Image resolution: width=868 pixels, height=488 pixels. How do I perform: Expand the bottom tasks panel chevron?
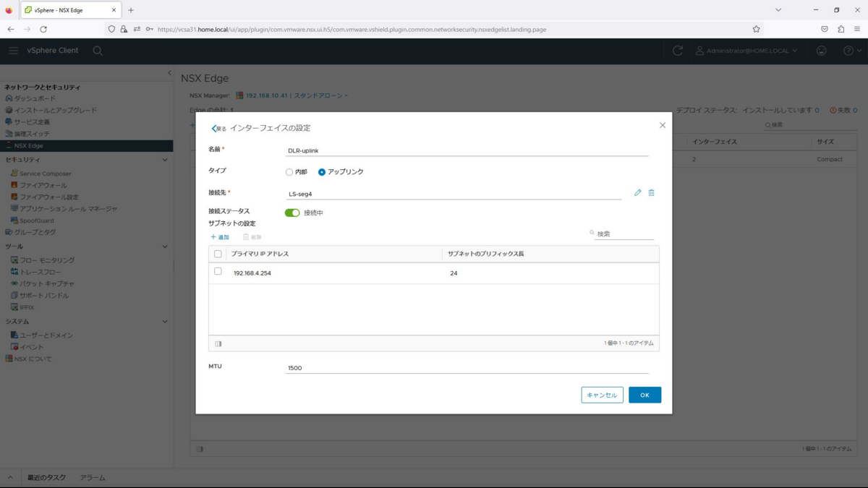tap(10, 478)
